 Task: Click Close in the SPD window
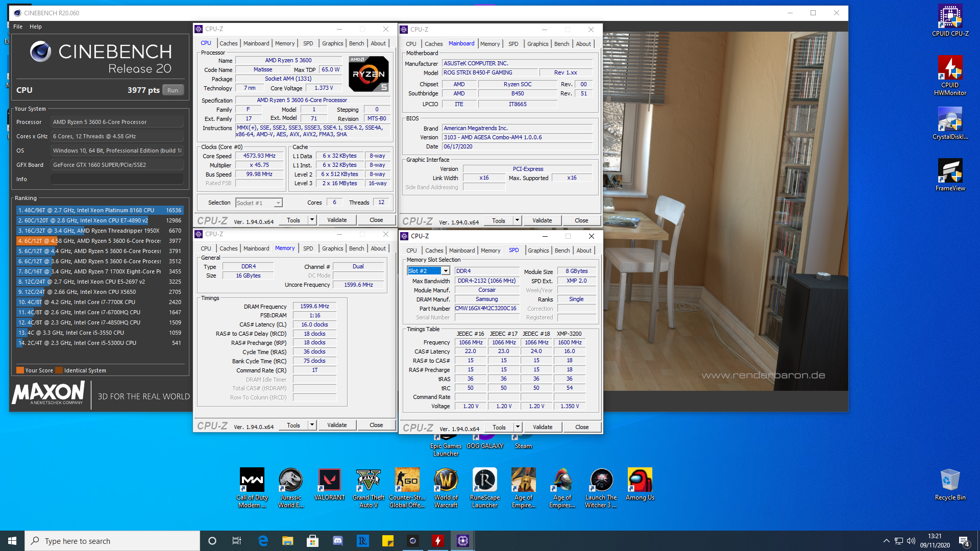tap(582, 427)
